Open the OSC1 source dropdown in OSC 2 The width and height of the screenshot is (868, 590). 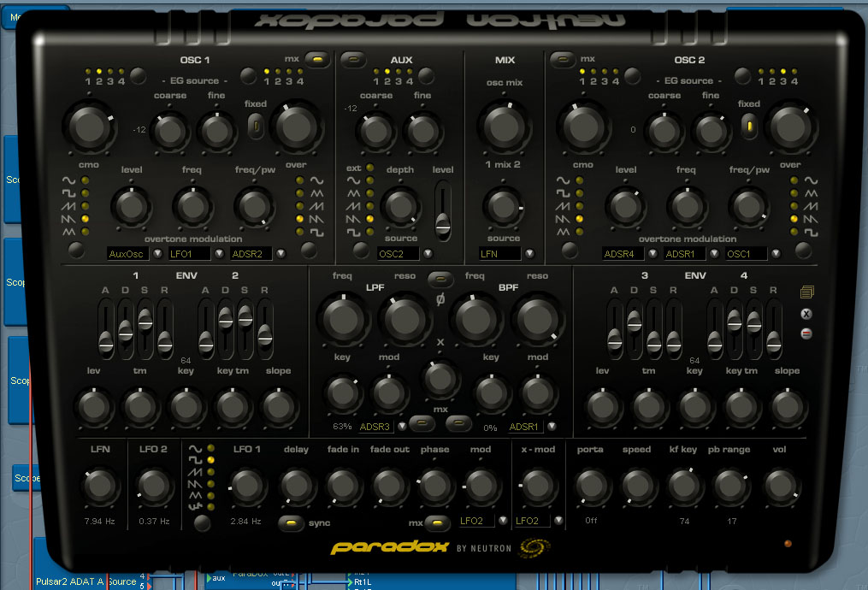click(x=776, y=254)
